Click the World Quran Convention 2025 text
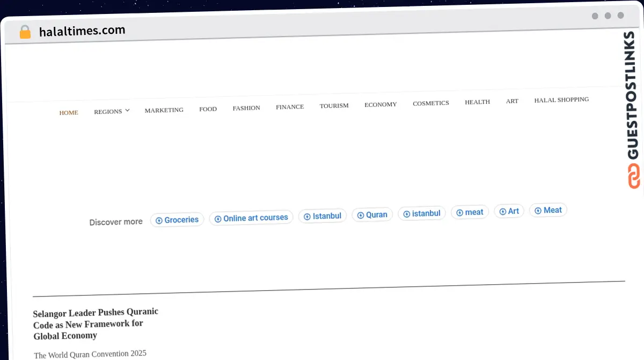 point(90,354)
